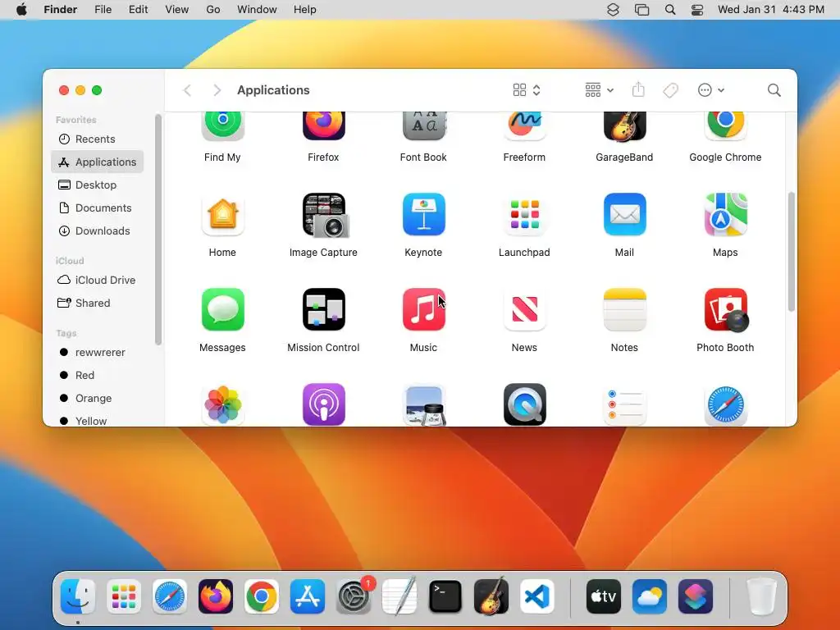840x630 pixels.
Task: Select Safari in the Applications folder
Action: click(725, 404)
